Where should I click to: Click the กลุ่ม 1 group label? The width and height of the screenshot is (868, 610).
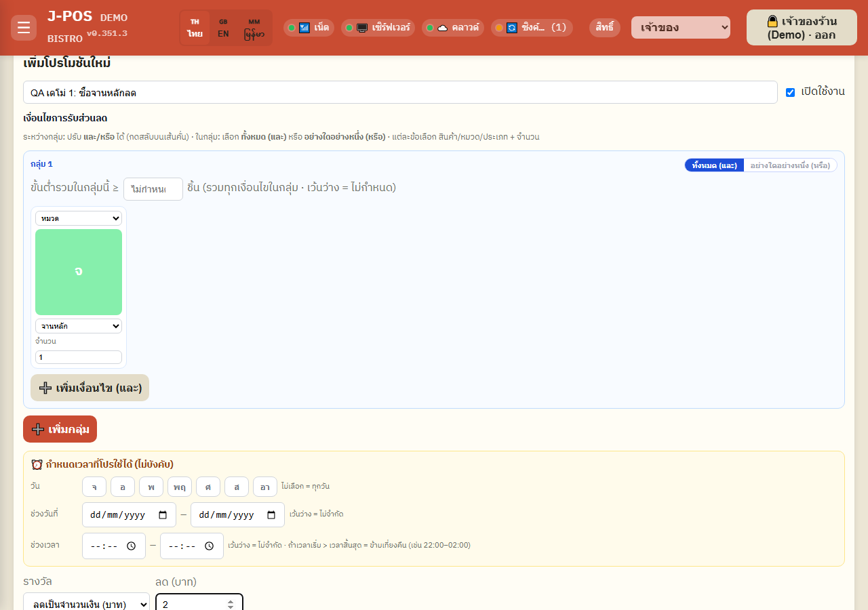[x=41, y=164]
